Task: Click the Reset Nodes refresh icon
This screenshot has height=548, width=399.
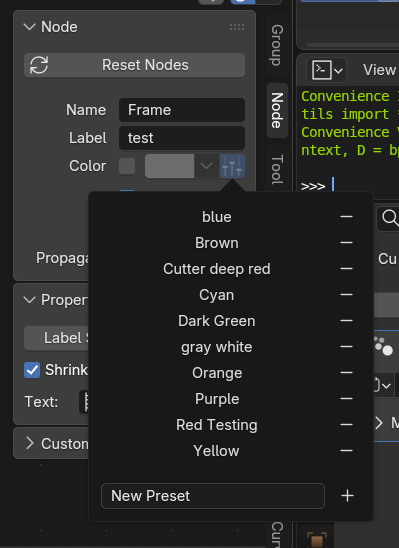Action: [39, 65]
